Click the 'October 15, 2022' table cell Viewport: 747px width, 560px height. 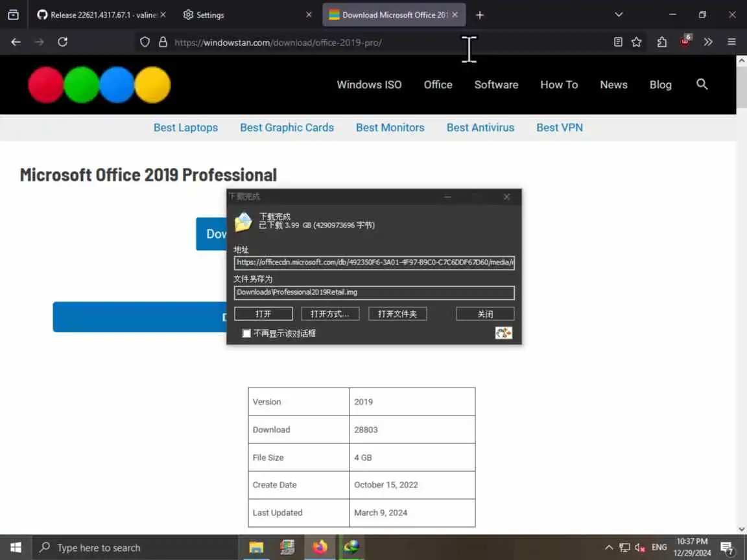(412, 485)
